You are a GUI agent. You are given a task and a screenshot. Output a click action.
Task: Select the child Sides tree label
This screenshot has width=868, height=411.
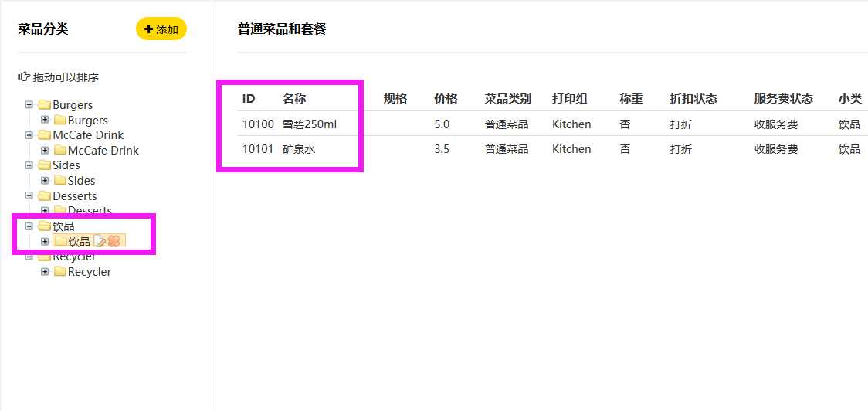pyautogui.click(x=81, y=180)
